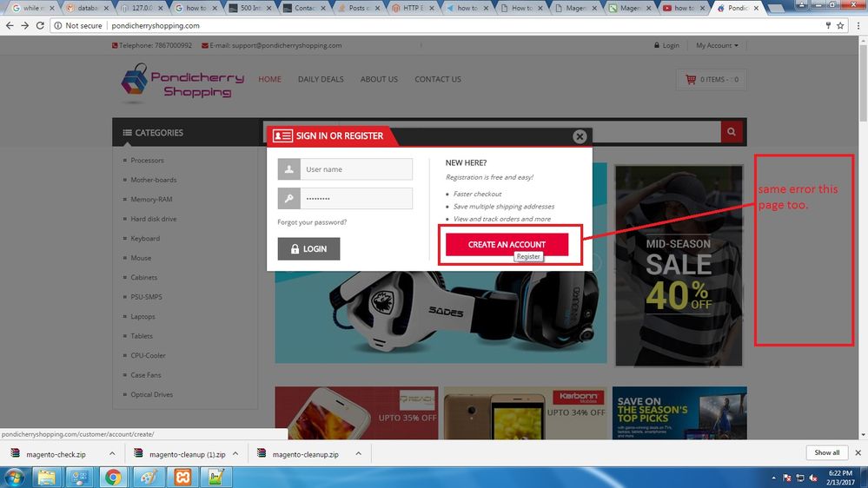Viewport: 868px width, 488px height.
Task: Click the browser back arrow
Action: tap(9, 25)
